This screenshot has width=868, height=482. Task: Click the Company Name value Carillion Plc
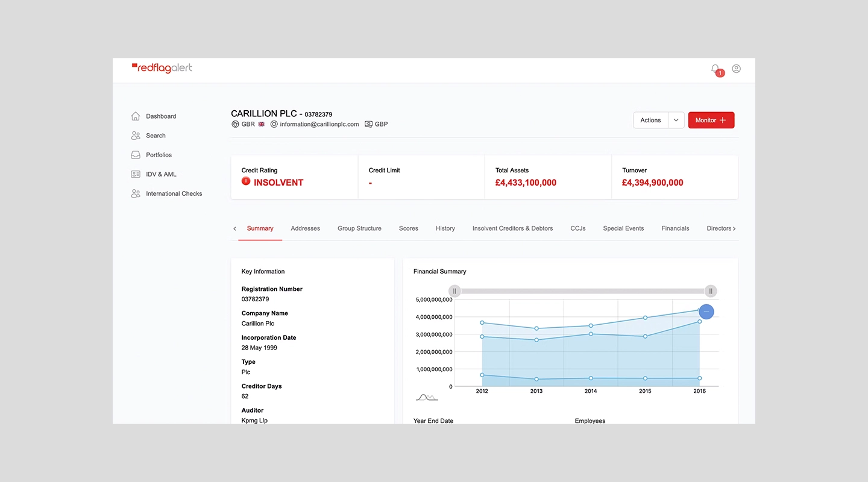pyautogui.click(x=258, y=324)
